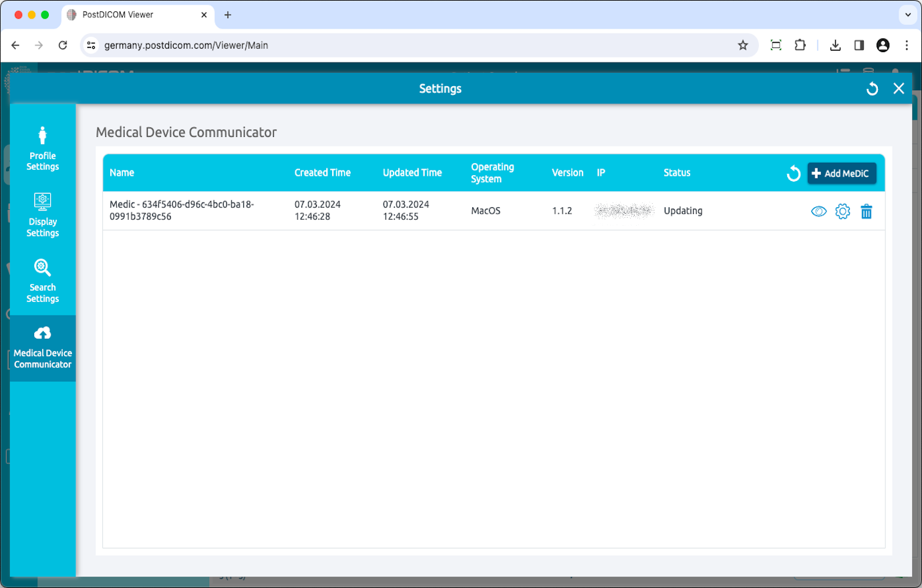Open Search Settings in the sidebar
Screen dimensions: 922x588
coord(42,281)
